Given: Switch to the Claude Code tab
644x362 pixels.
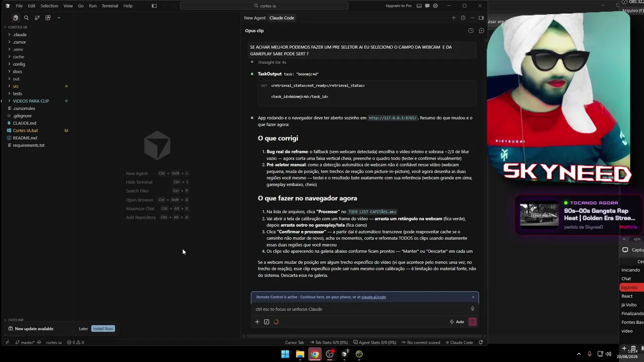Looking at the screenshot, I should tap(282, 18).
